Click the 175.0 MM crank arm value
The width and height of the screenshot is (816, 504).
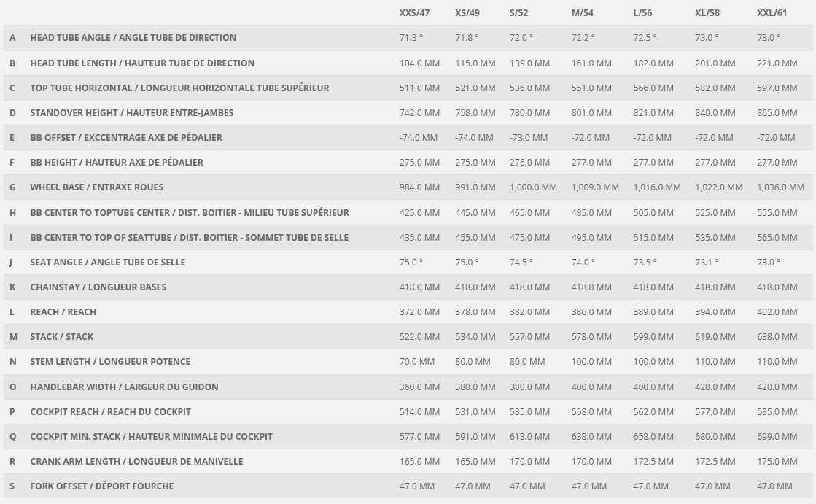pos(777,461)
